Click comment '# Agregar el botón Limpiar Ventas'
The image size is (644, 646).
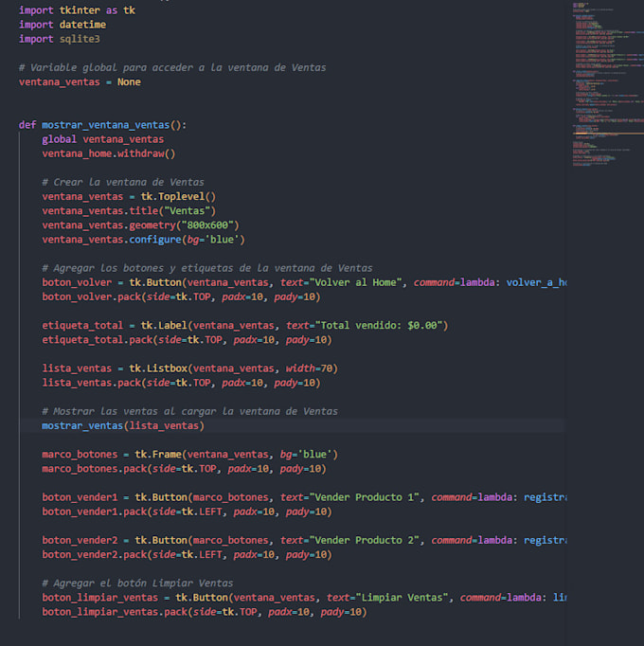tap(137, 583)
